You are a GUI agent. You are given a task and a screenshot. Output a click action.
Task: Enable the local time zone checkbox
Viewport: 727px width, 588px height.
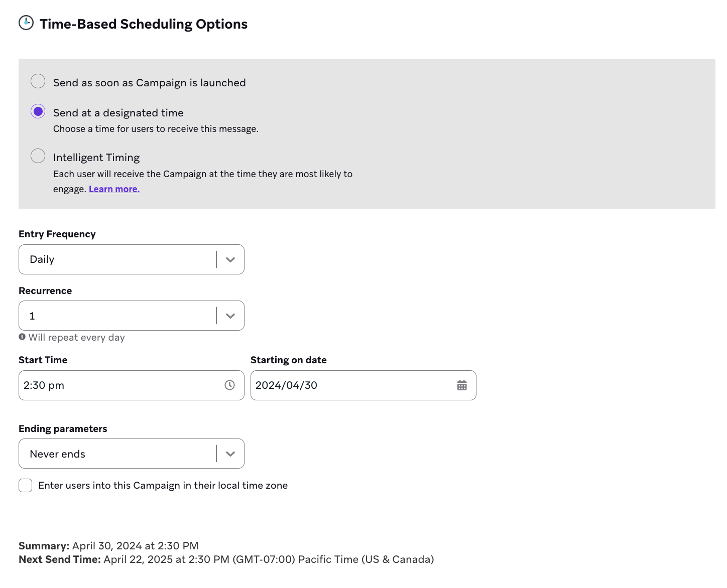click(26, 485)
